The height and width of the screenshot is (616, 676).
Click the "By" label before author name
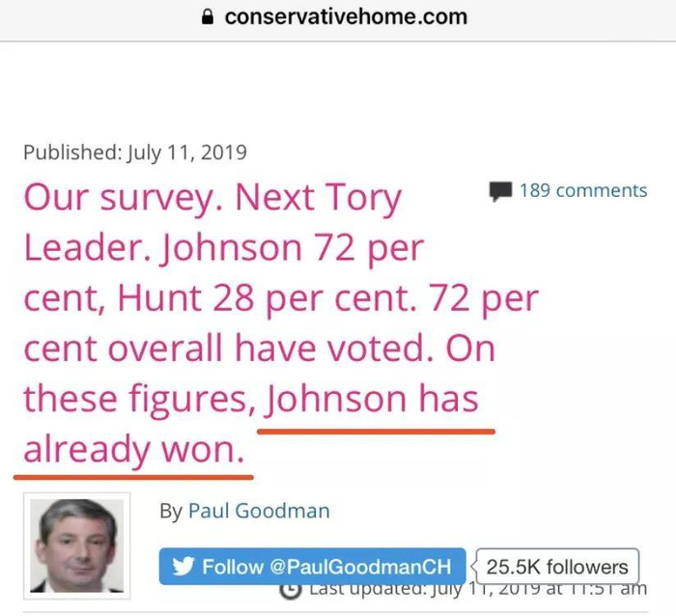click(x=170, y=511)
